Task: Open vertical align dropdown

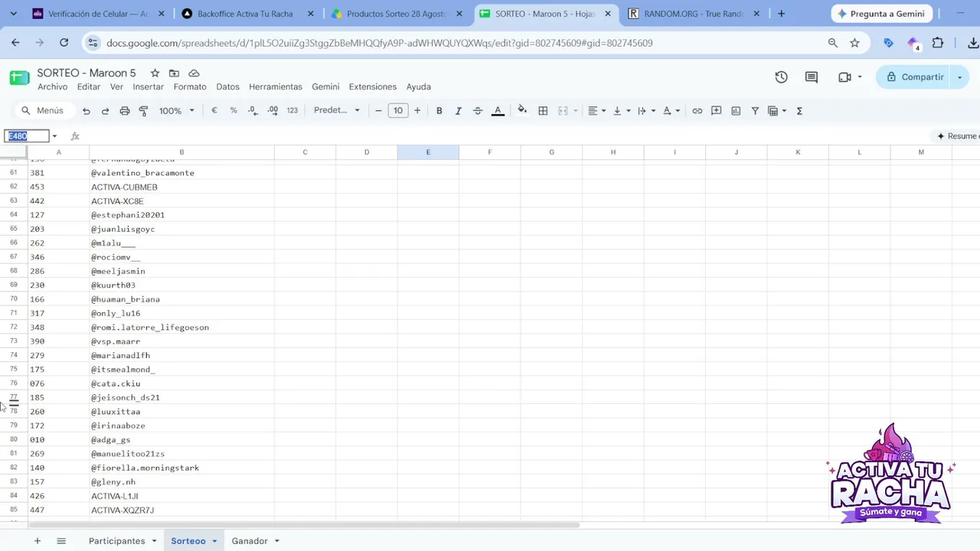Action: pyautogui.click(x=621, y=111)
